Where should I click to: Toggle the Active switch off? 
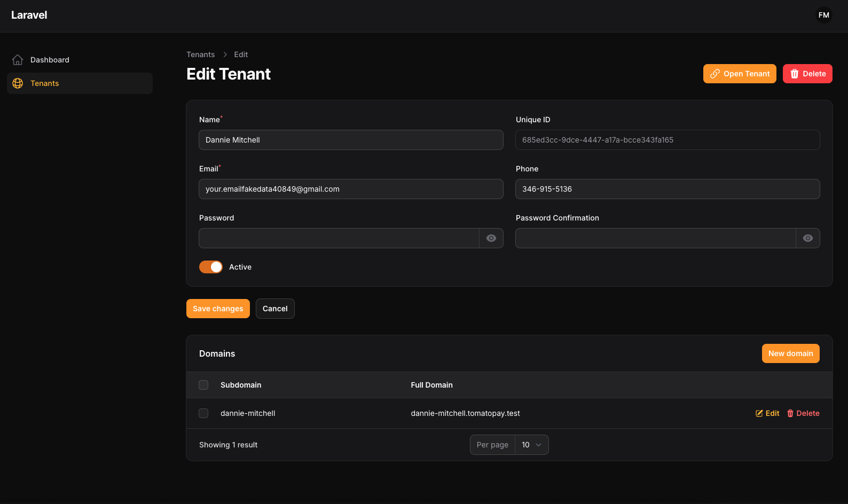pos(211,267)
